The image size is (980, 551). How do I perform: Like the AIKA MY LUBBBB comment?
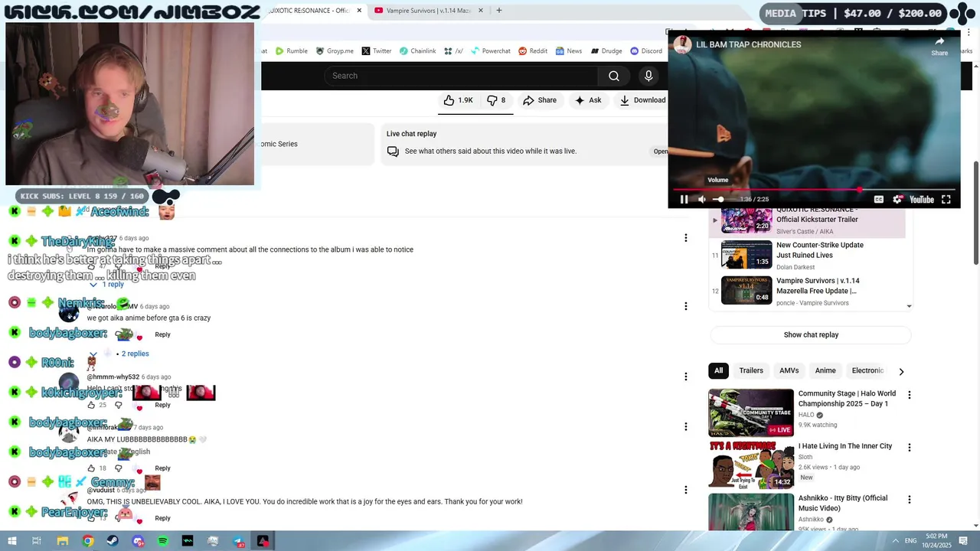pos(91,468)
